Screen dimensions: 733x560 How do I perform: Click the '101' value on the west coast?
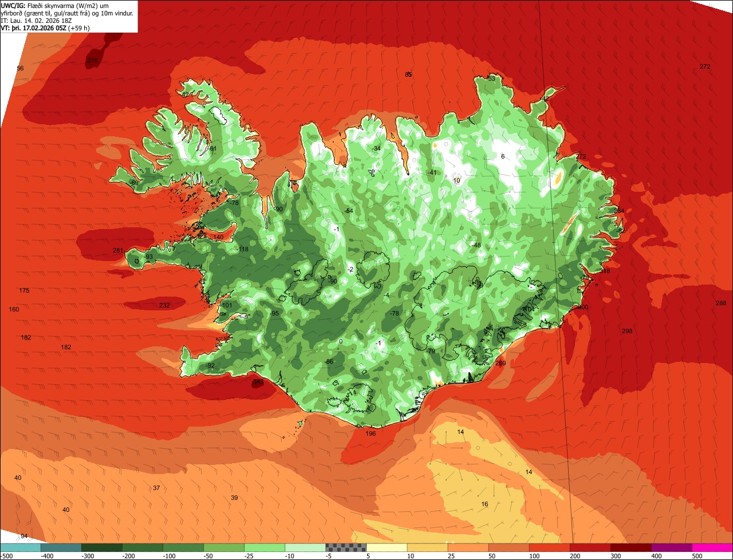click(227, 305)
